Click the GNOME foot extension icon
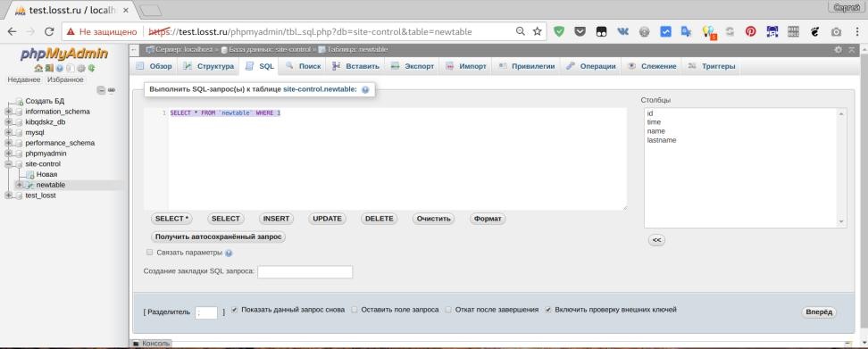The height and width of the screenshot is (349, 868). point(814,31)
